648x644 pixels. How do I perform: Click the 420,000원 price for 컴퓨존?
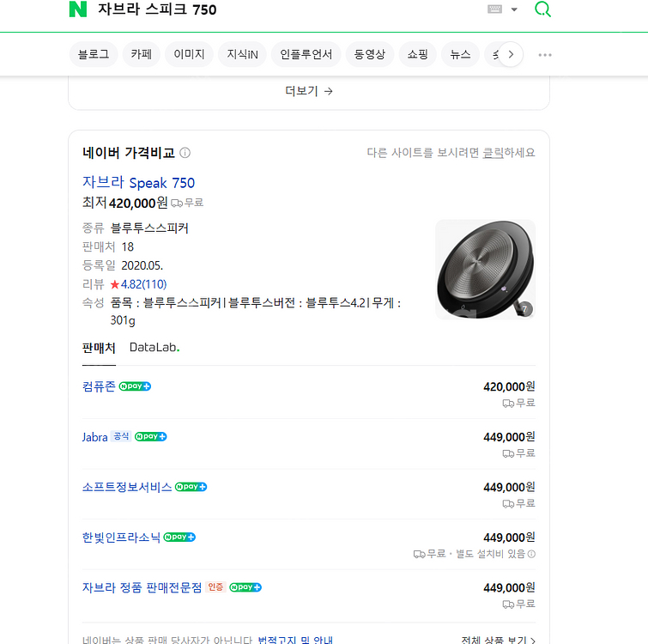[509, 387]
